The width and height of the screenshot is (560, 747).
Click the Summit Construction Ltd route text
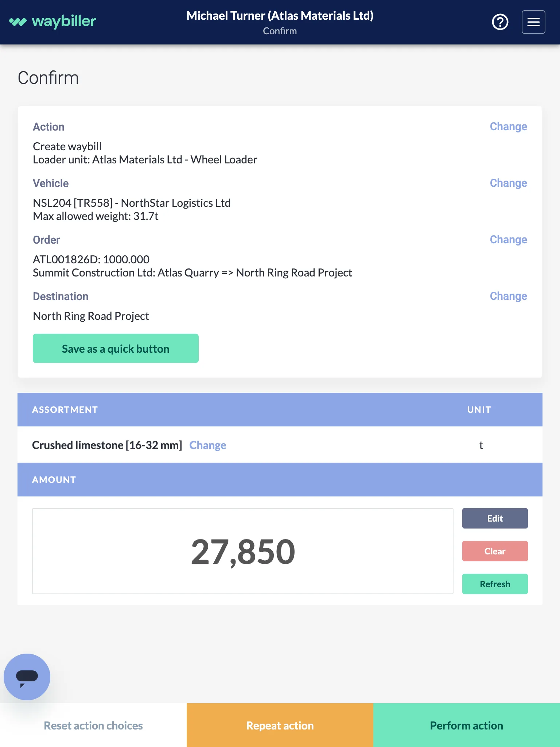click(192, 272)
